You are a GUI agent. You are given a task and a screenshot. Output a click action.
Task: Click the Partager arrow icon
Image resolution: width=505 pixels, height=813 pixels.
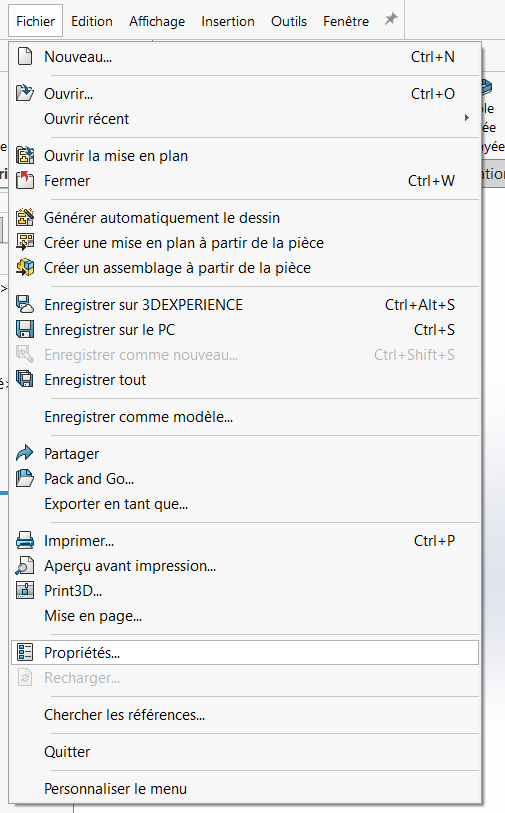[x=25, y=453]
